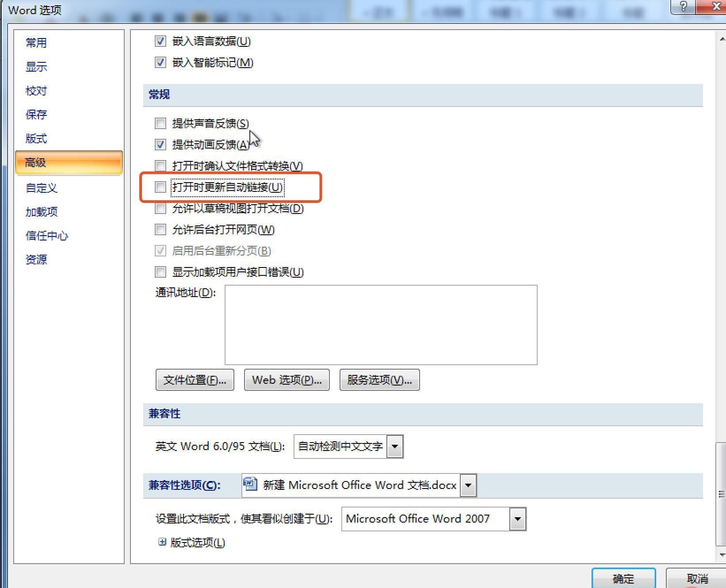This screenshot has width=726, height=588.
Task: Click the 兼容性 section heading
Action: point(164,413)
